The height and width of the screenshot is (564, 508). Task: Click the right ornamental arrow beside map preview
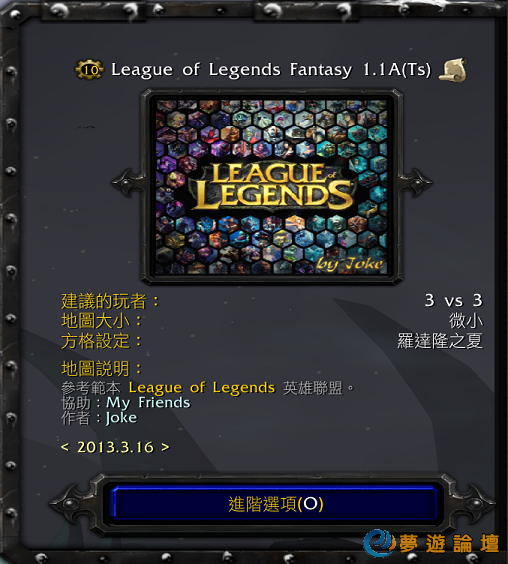click(x=417, y=183)
